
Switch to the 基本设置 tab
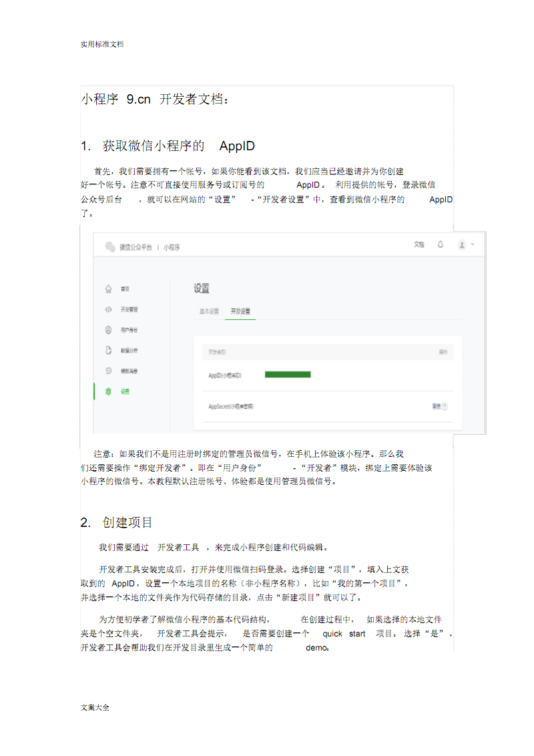click(209, 311)
